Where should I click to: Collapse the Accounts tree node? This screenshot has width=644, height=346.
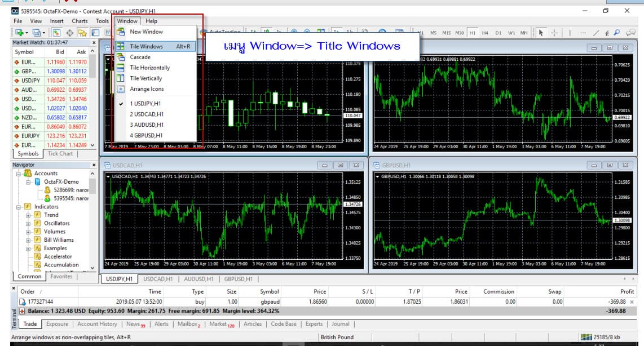19,174
